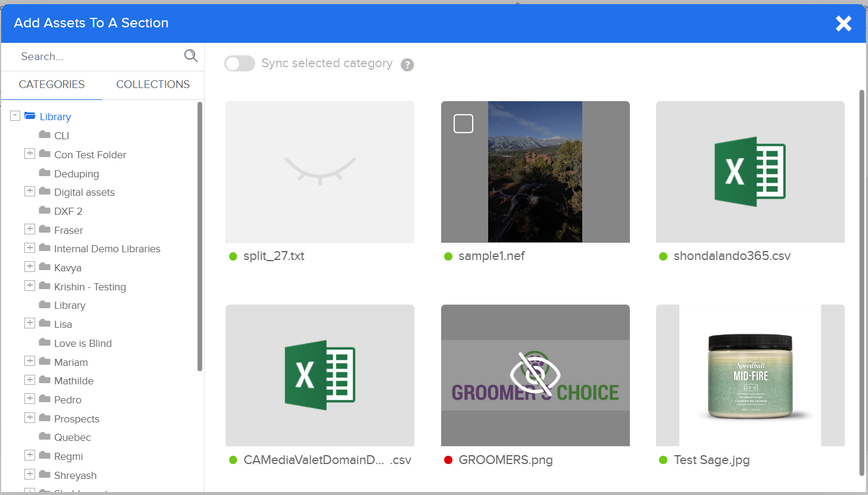868x495 pixels.
Task: Expand Internal Demo Libraries node
Action: click(x=30, y=248)
